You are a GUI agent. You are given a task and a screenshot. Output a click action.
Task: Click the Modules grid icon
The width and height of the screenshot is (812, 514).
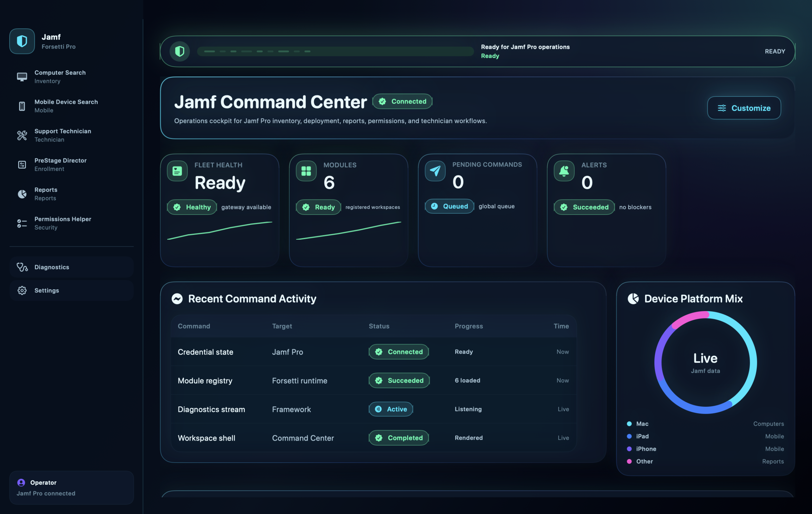pos(306,171)
